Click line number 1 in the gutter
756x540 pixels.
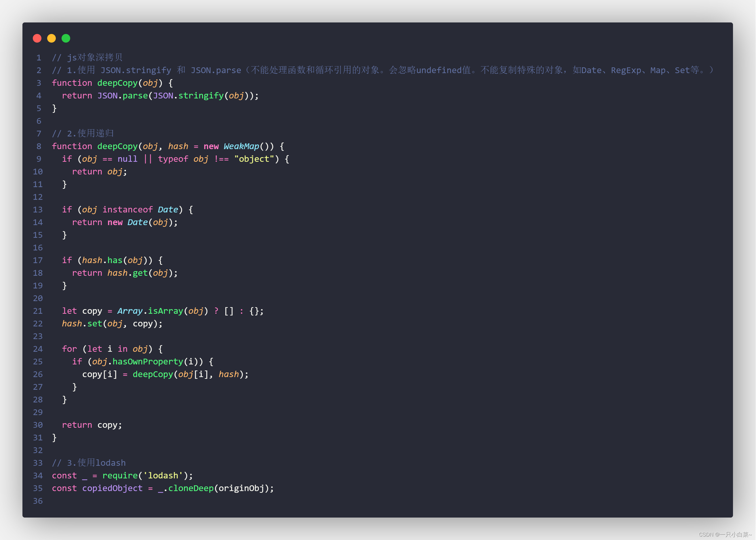click(39, 58)
